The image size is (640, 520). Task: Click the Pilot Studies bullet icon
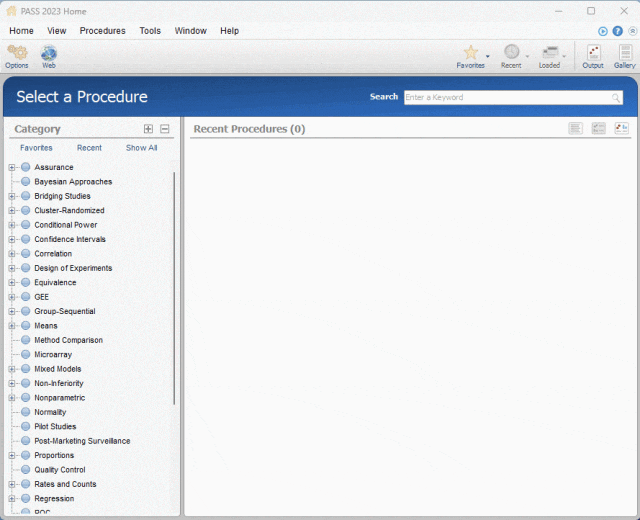click(x=25, y=426)
